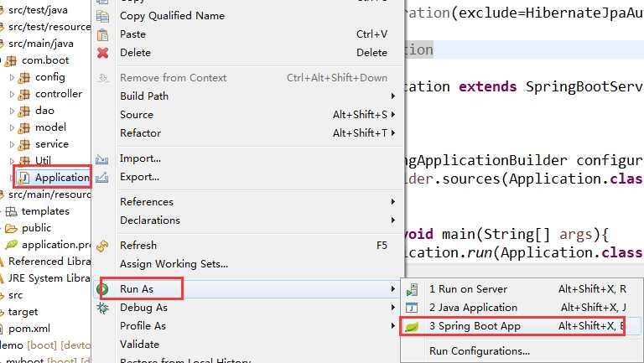This screenshot has width=644, height=363.
Task: Click the public folder icon
Action: point(11,228)
